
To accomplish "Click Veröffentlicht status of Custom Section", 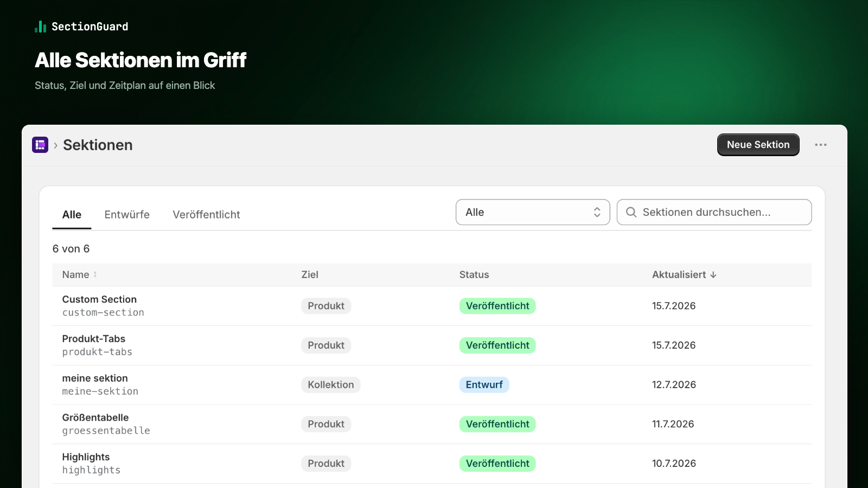I will tap(497, 306).
